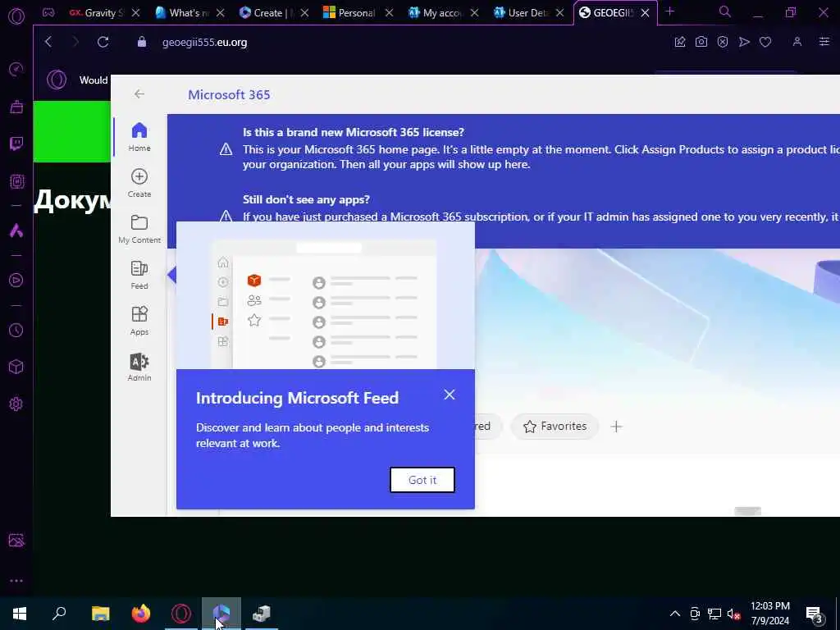Click the muted volume tray icon

(734, 614)
